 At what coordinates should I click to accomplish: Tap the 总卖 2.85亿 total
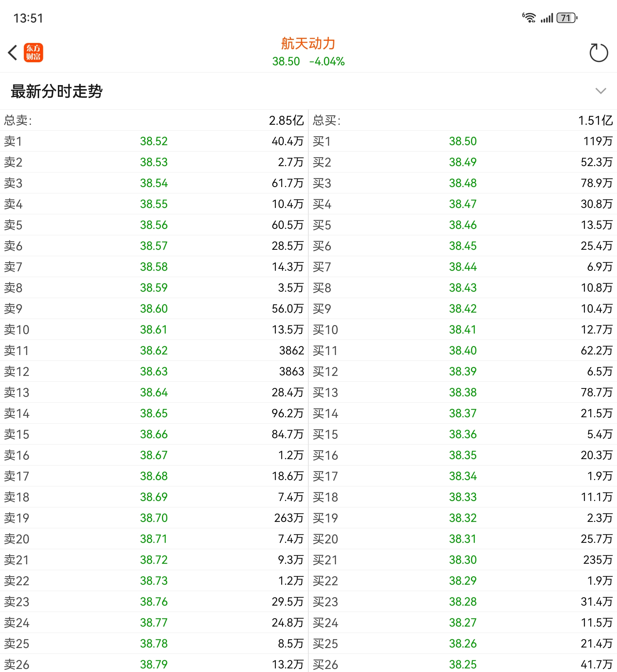(x=286, y=121)
